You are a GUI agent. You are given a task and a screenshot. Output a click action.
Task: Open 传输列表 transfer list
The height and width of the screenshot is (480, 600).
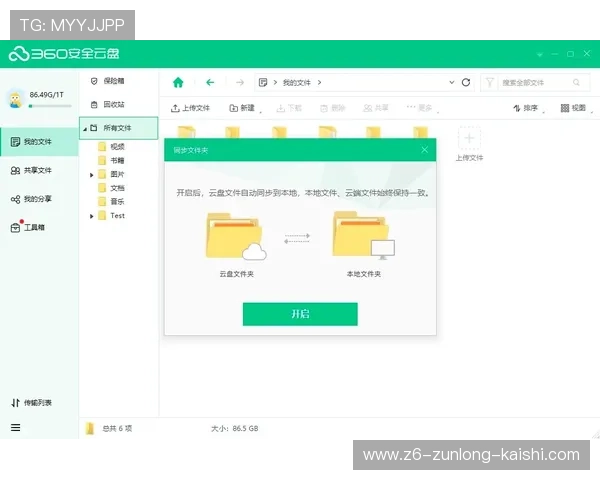click(x=31, y=403)
